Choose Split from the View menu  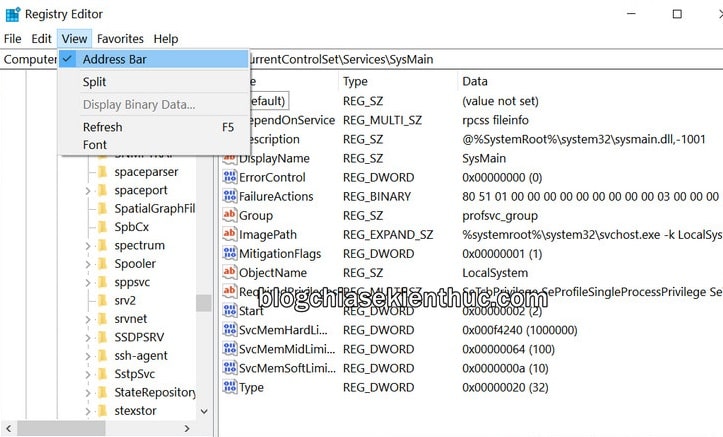154,82
